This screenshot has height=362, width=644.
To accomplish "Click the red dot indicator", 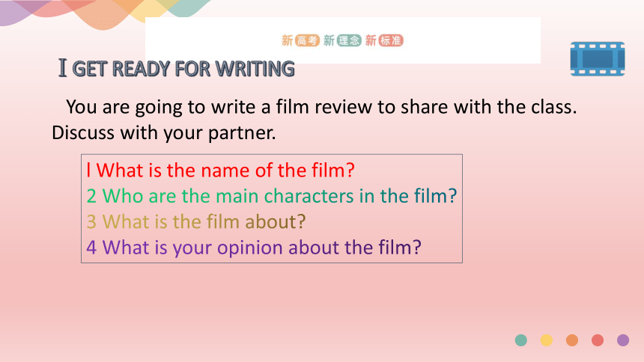I will (598, 340).
